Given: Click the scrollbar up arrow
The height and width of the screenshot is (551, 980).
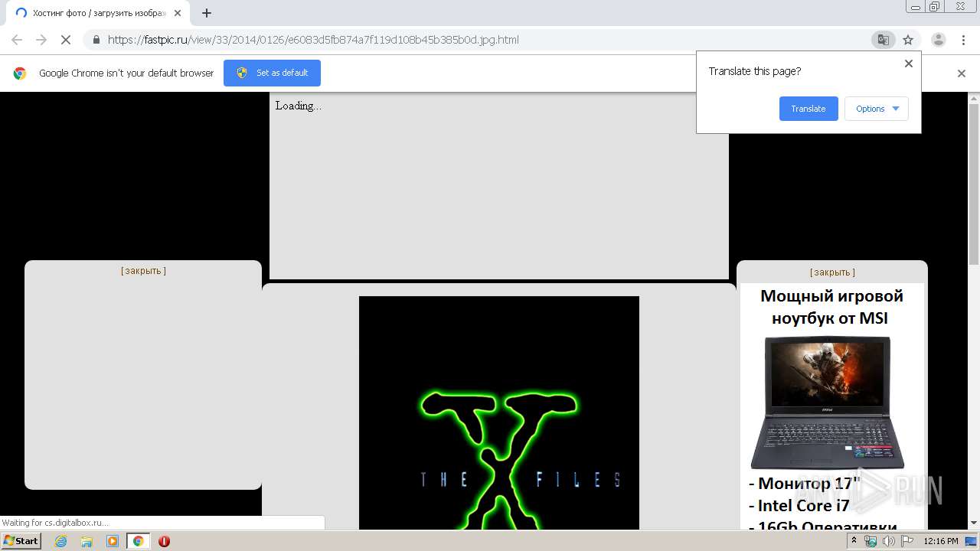Looking at the screenshot, I should [974, 98].
